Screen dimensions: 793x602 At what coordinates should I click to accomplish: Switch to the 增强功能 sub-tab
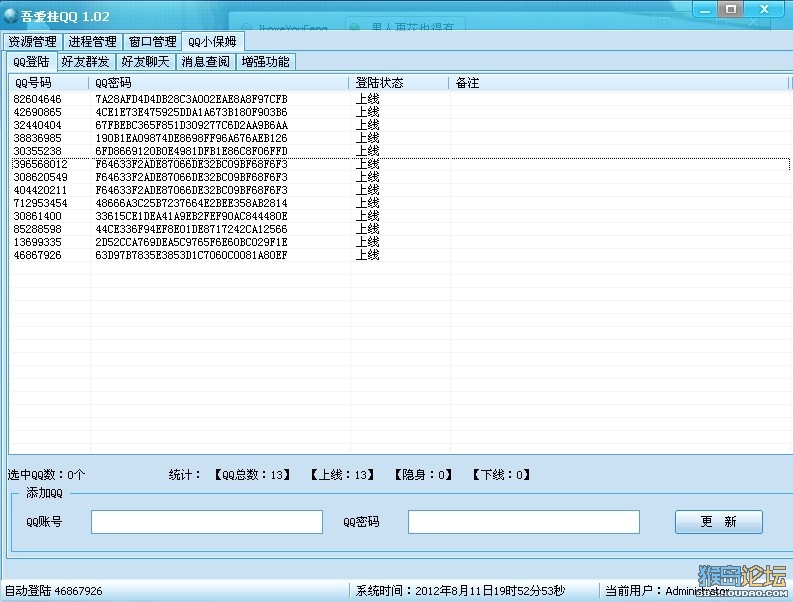[x=266, y=62]
